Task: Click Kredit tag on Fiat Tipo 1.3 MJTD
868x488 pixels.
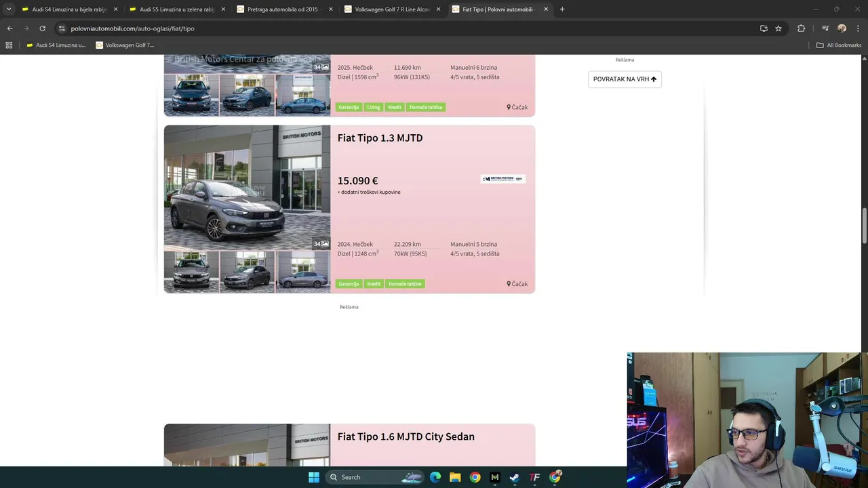Action: tap(374, 284)
